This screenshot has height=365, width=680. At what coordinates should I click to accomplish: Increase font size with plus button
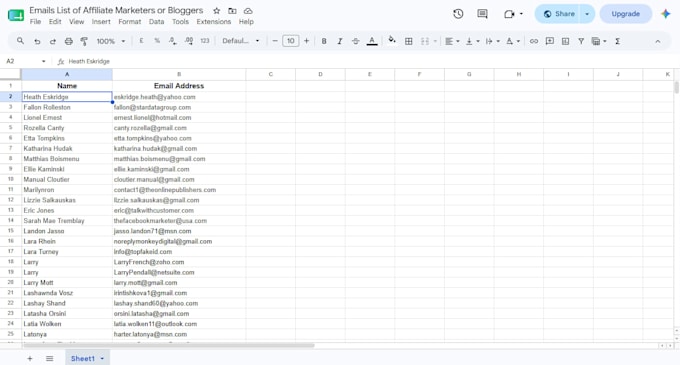[x=306, y=41]
